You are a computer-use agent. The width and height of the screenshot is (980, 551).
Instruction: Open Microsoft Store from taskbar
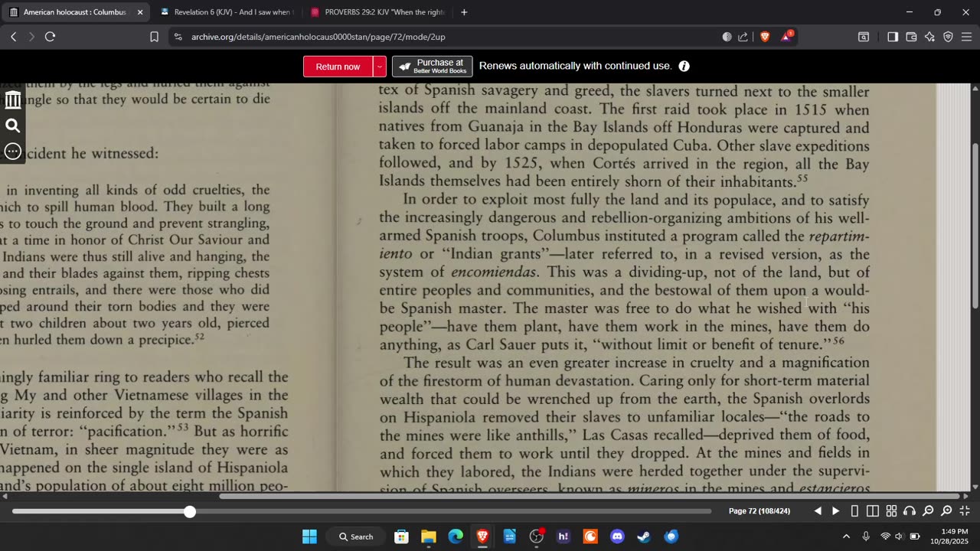point(401,536)
